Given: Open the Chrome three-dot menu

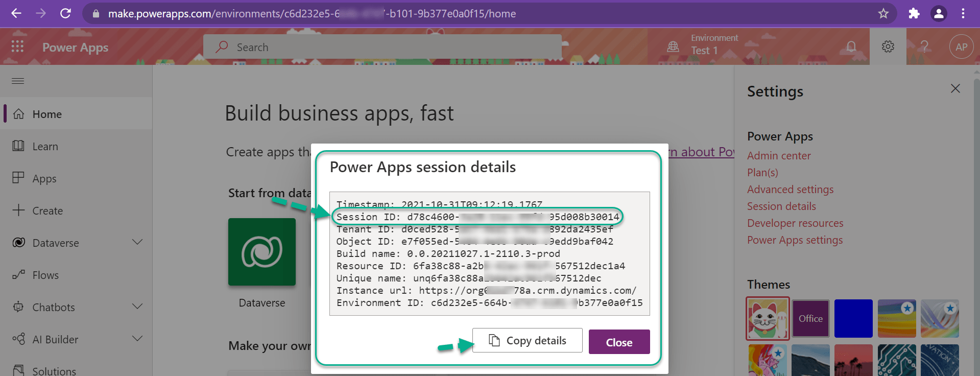Looking at the screenshot, I should click(963, 14).
